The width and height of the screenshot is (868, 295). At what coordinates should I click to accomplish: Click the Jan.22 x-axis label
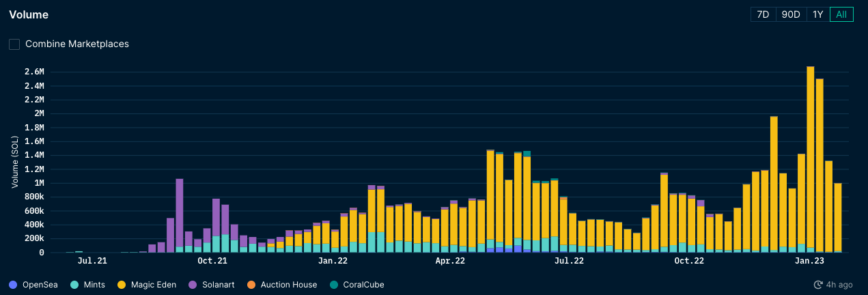tap(333, 261)
